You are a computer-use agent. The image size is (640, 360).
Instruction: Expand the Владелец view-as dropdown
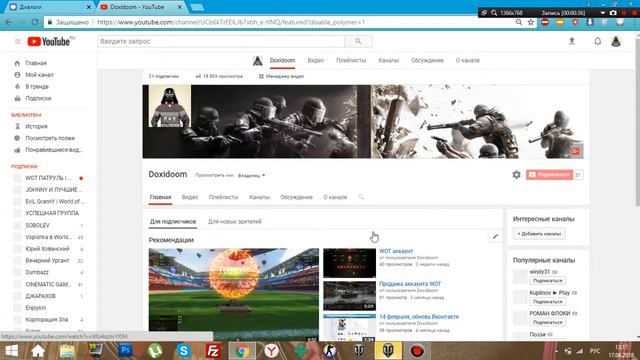[x=252, y=176]
